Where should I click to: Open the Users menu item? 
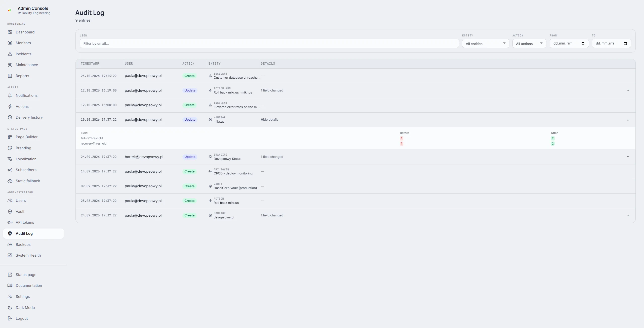tap(33, 201)
